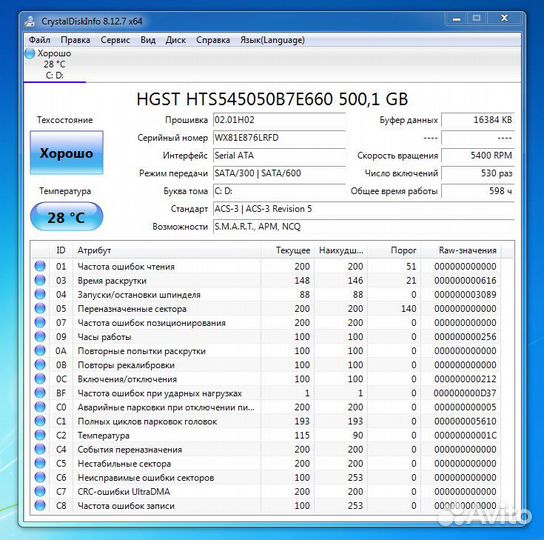Screen dimensions: 544x540
Task: Click the ID column header
Action: point(61,250)
